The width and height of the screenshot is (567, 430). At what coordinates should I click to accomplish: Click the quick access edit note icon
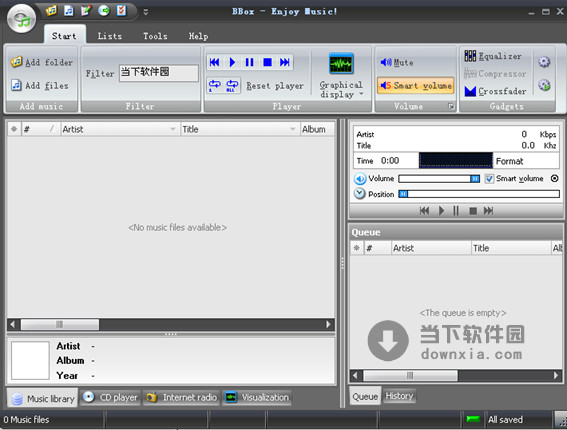[86, 10]
